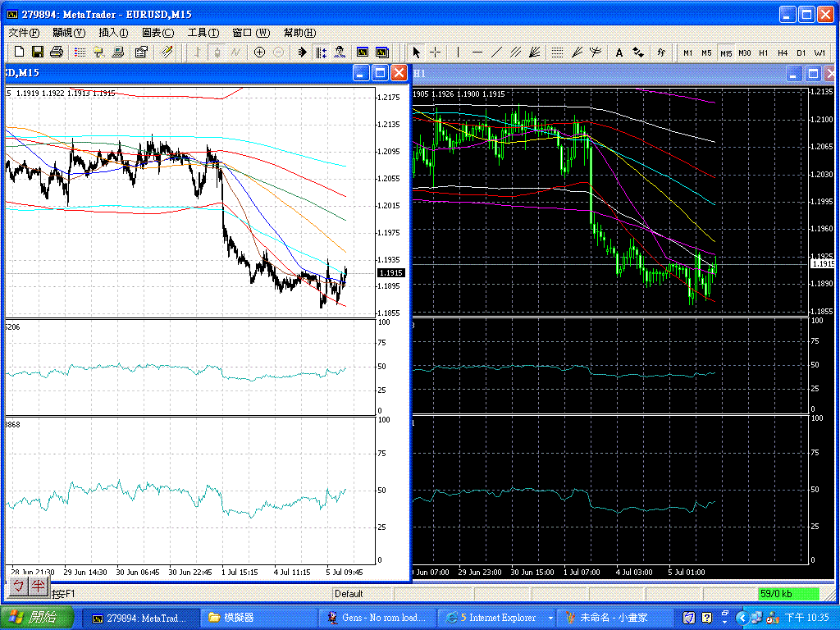Toggle the line chart type button
The image size is (840, 630).
pos(235,52)
